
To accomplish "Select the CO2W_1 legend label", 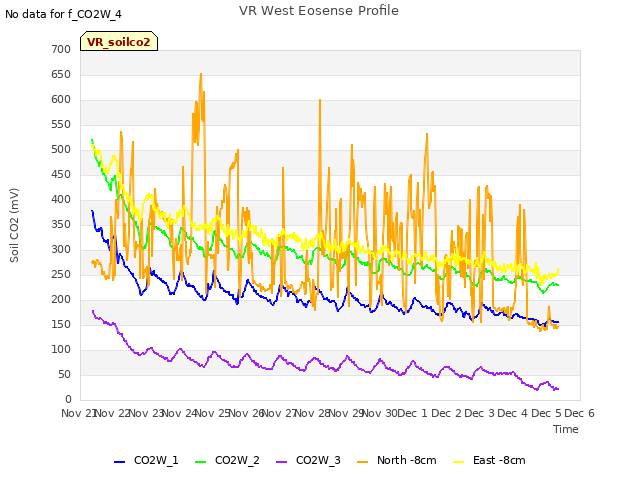I will pos(156,460).
